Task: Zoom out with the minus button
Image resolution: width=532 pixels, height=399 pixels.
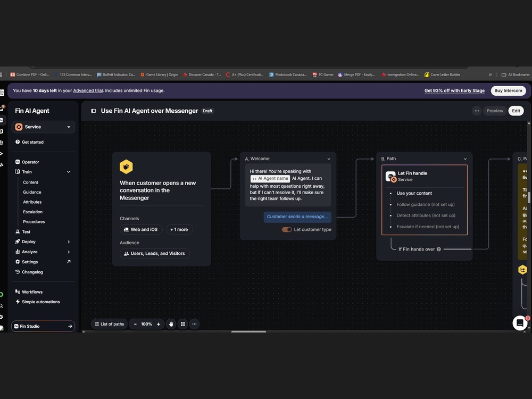Action: (135, 324)
